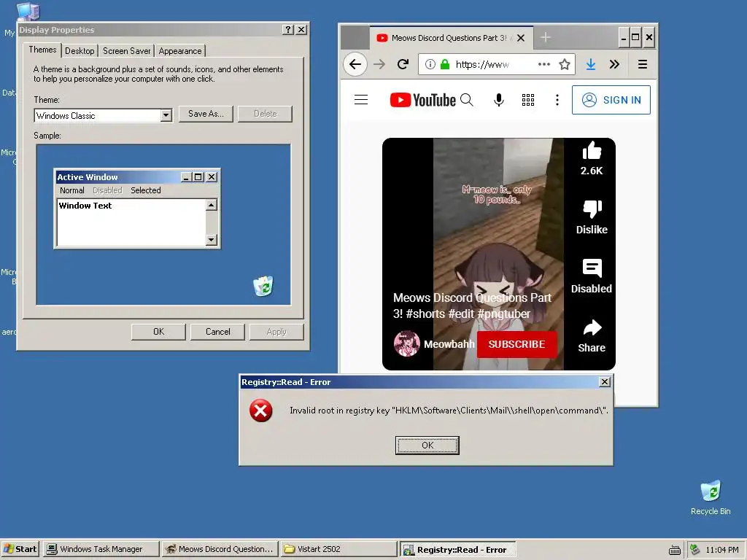Cancel the Display Properties dialog
Image resolution: width=747 pixels, height=560 pixels.
[x=217, y=332]
